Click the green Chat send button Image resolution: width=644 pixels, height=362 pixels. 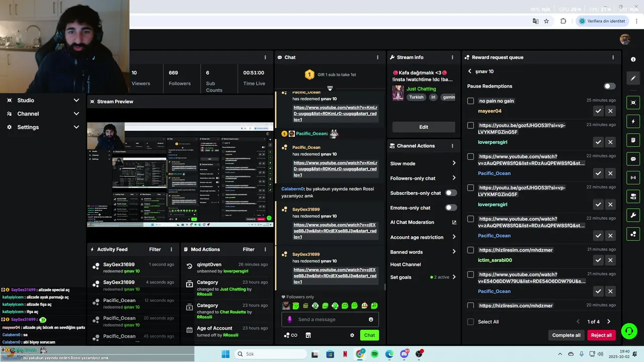(x=369, y=335)
